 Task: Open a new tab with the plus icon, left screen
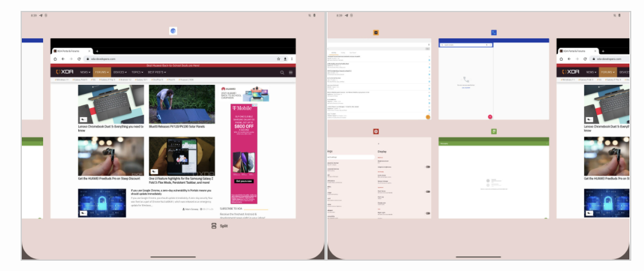point(97,52)
